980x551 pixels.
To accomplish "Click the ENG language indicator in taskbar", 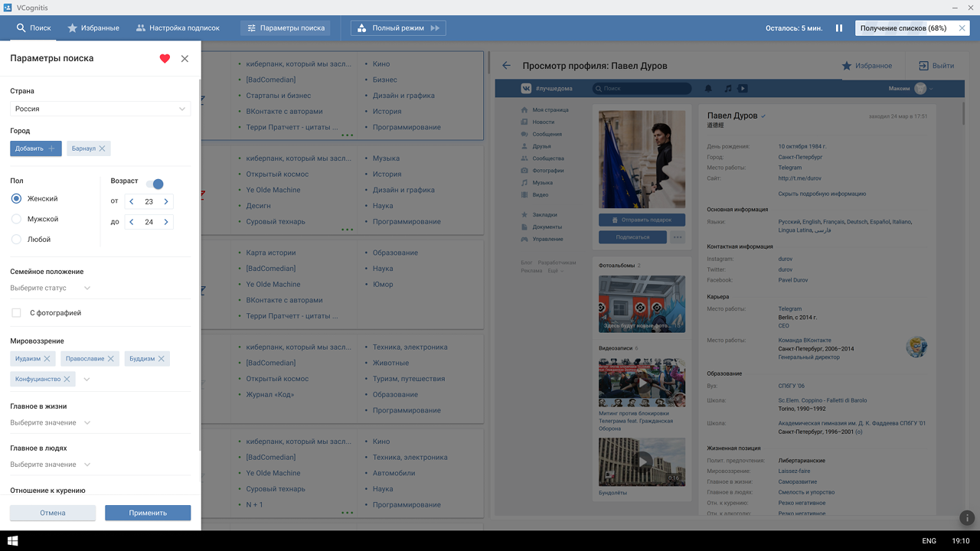I will [929, 541].
